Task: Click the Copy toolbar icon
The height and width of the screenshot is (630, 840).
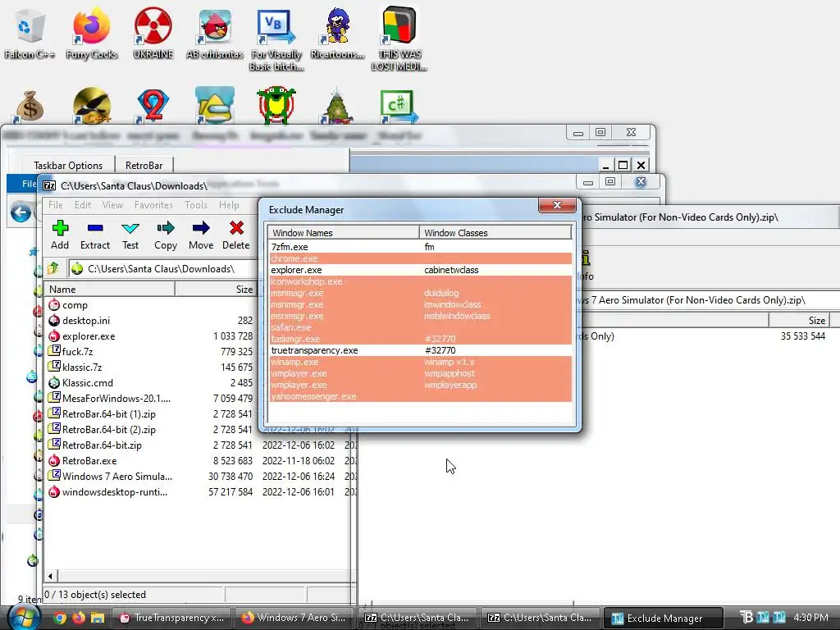Action: pos(166,235)
